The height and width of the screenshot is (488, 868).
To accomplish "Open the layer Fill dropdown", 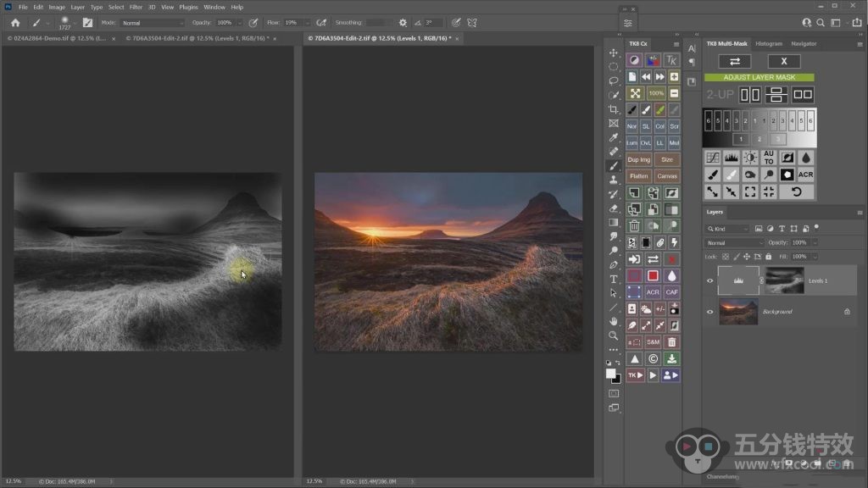I will click(x=815, y=257).
